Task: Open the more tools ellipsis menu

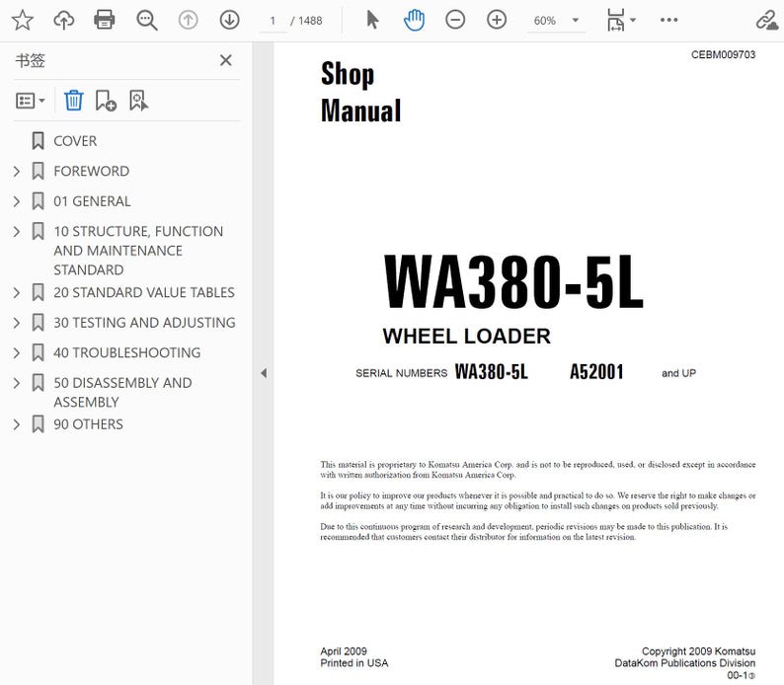Action: point(669,20)
